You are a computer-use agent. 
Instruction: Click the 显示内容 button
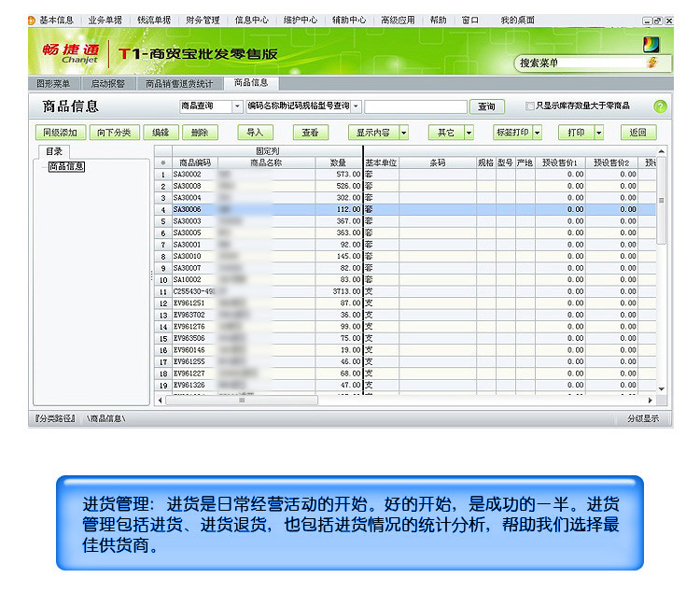pos(373,133)
